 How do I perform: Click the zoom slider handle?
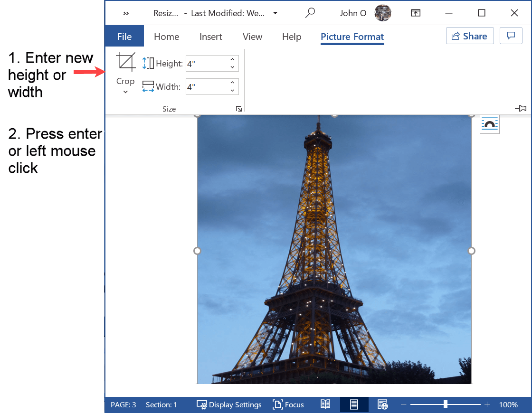point(445,404)
